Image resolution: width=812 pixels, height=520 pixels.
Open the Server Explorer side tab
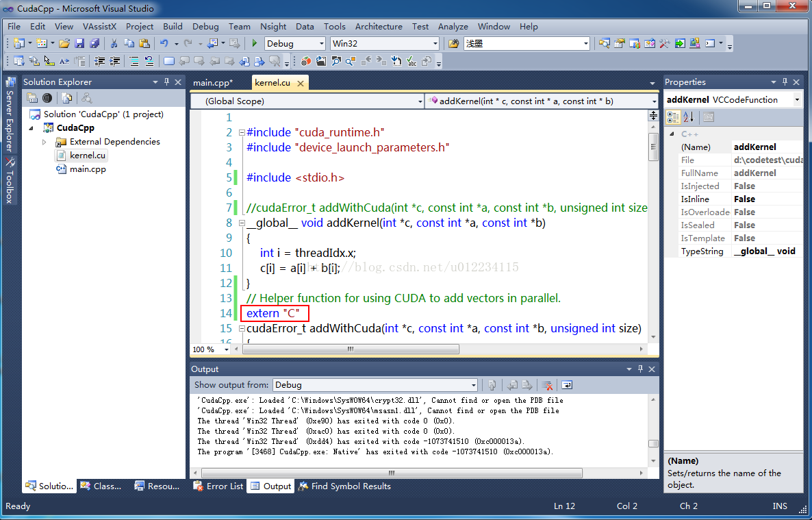[x=10, y=115]
